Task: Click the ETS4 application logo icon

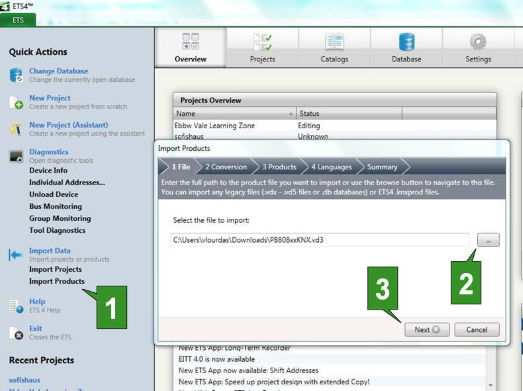Action: point(5,6)
